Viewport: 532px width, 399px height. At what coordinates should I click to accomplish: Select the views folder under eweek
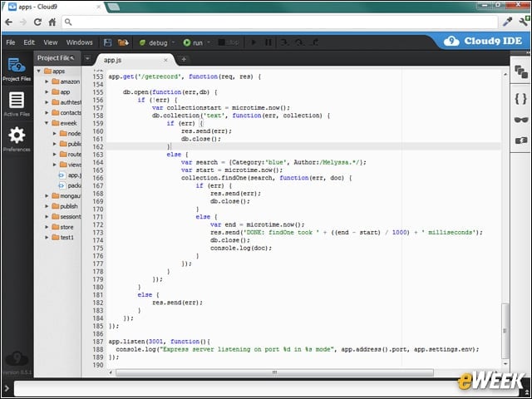point(71,165)
